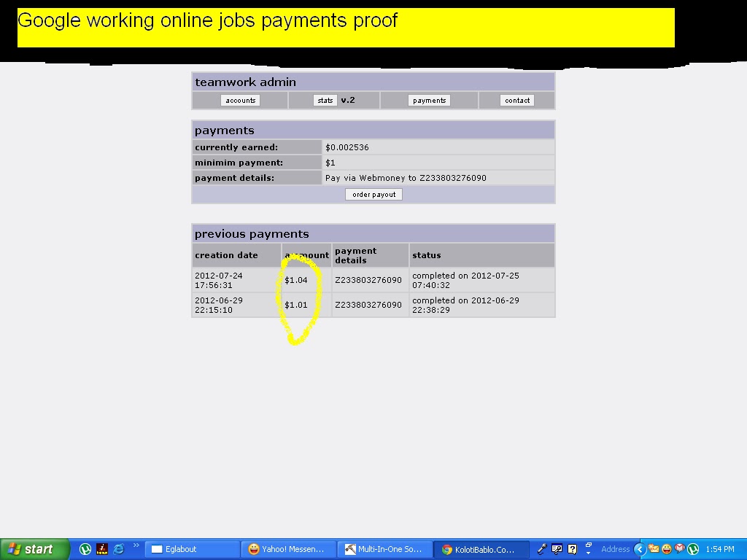Expand hidden quick launch items chevron
Screen dimensions: 747x560
136,545
